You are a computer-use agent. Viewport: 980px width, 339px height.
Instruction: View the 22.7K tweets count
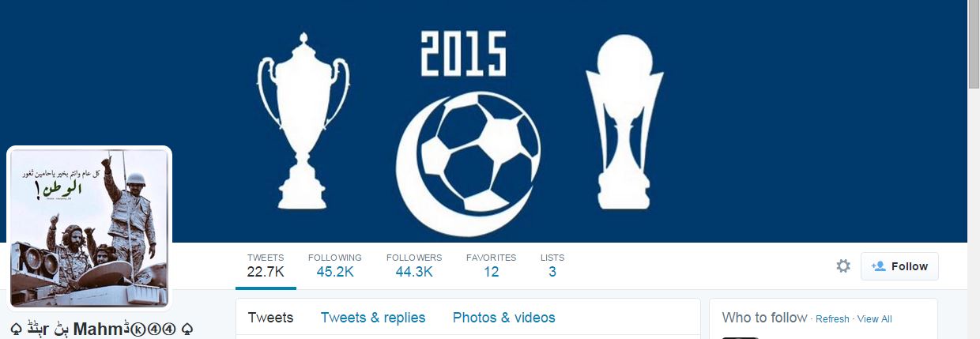point(266,266)
